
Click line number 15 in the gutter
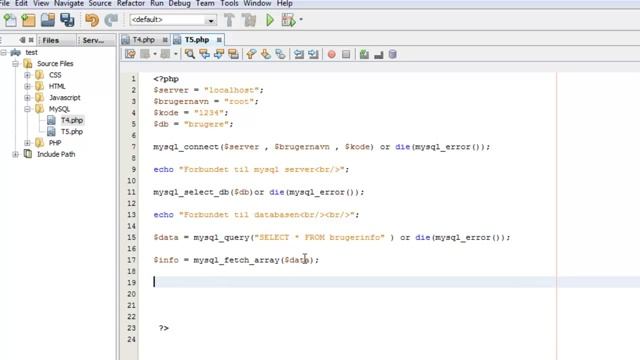(x=131, y=238)
